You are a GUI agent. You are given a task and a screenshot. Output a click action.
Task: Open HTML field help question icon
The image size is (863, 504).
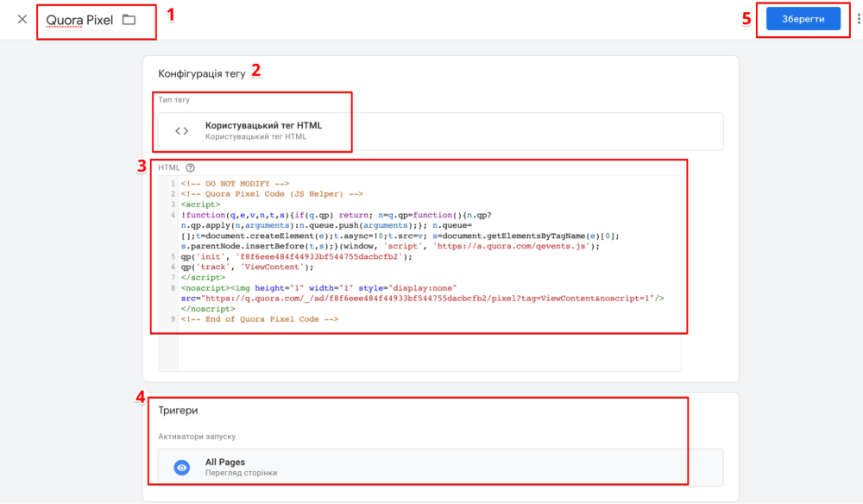click(191, 167)
